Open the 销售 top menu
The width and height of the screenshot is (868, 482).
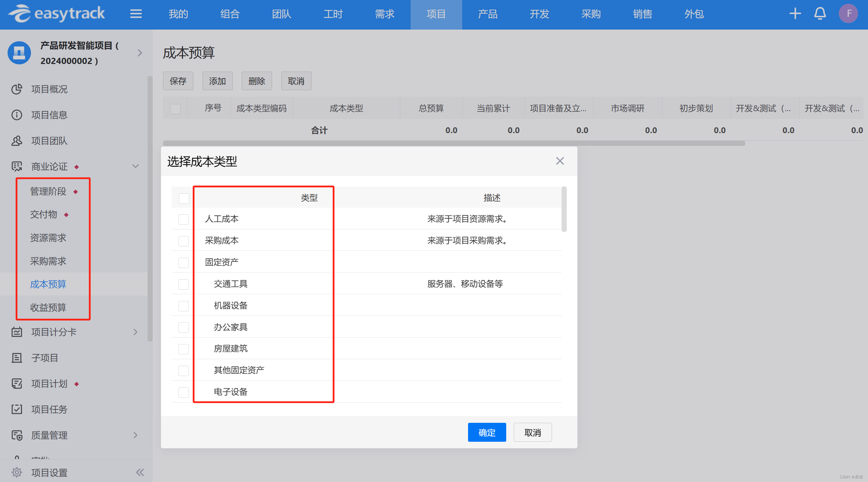(642, 14)
